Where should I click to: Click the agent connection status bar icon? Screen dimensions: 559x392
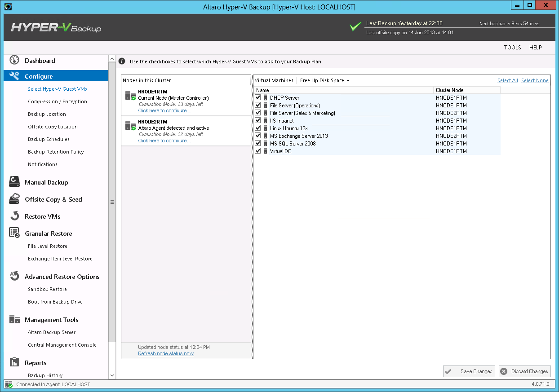pos(9,384)
